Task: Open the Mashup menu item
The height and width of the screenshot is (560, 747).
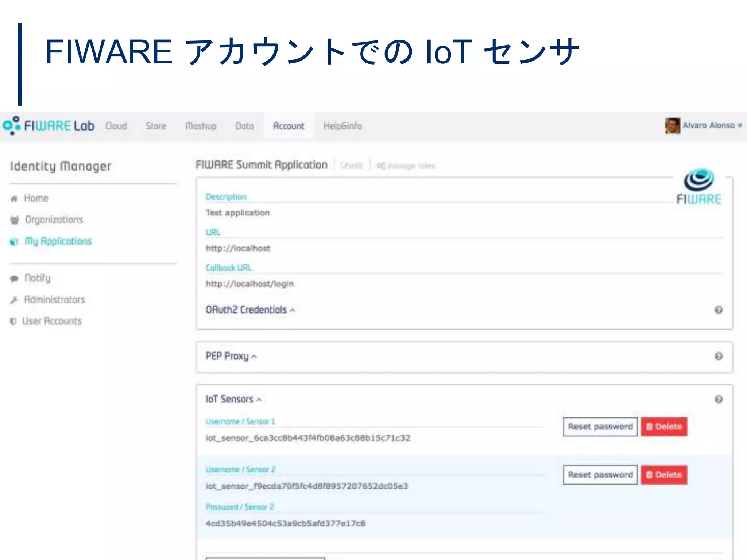Action: [201, 126]
